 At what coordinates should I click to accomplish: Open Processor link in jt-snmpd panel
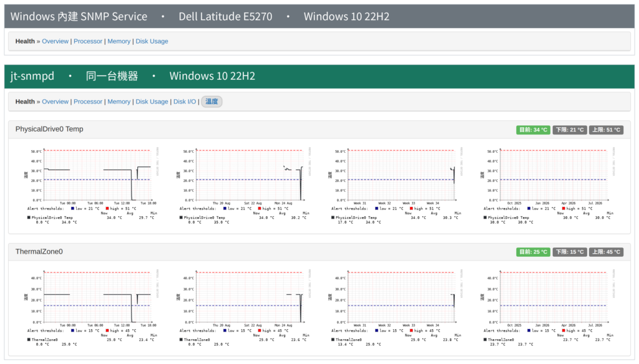coord(87,102)
